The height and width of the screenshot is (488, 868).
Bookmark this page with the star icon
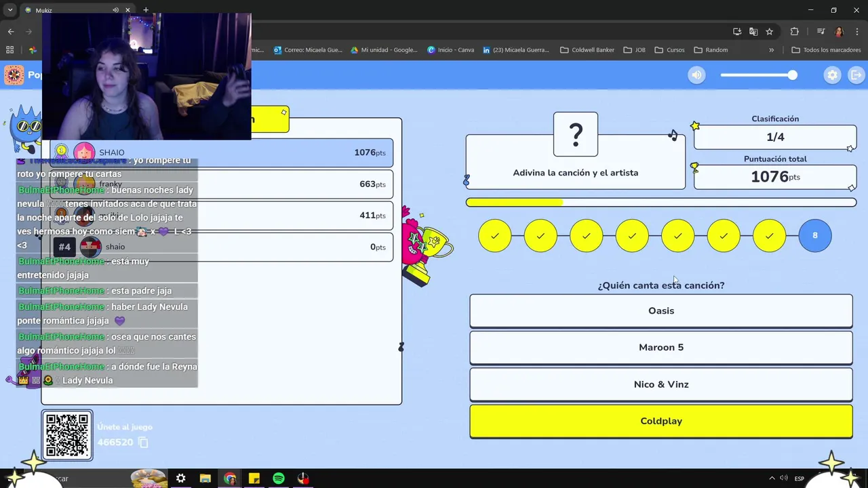(770, 31)
